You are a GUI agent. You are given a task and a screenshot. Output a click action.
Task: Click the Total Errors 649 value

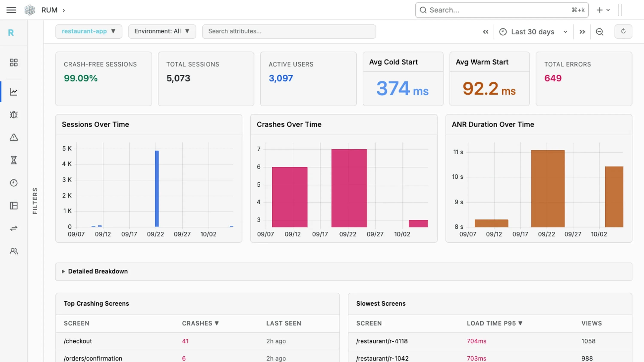[x=553, y=78]
